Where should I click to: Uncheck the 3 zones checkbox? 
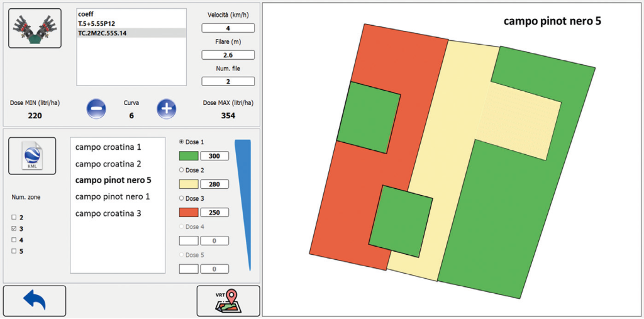point(14,228)
